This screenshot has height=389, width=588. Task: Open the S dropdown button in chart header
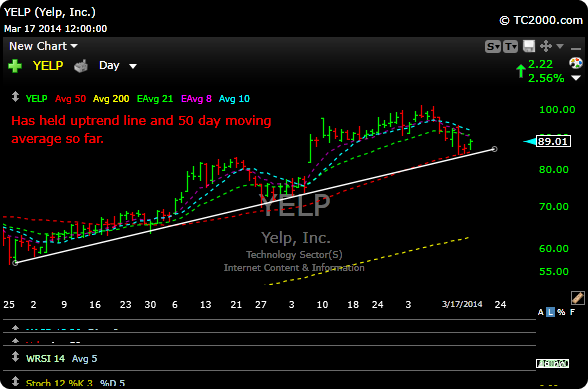(x=493, y=47)
